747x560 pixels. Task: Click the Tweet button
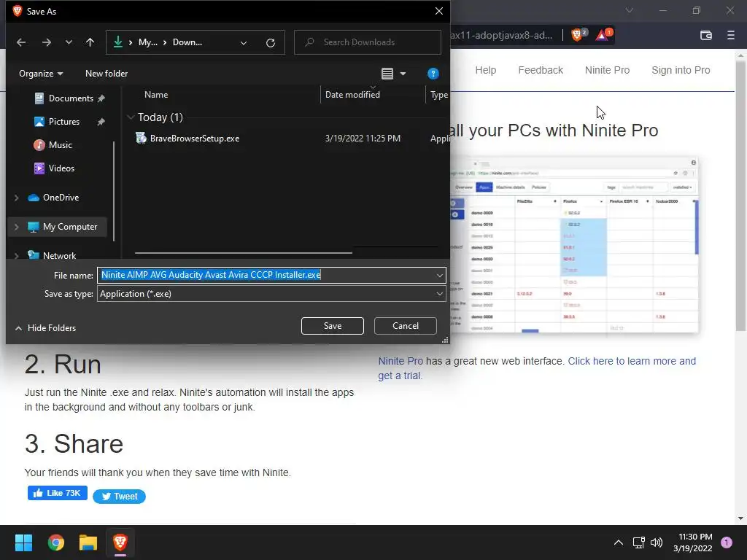coord(119,497)
